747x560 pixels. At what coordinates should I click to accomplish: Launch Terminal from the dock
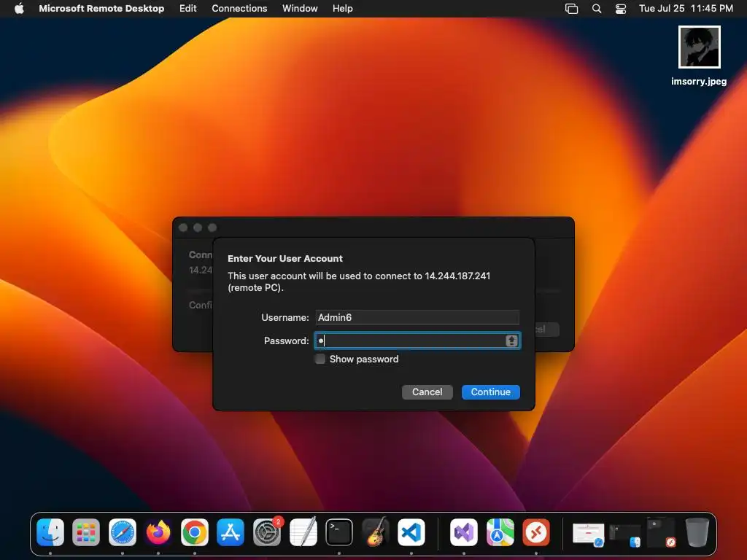(339, 532)
